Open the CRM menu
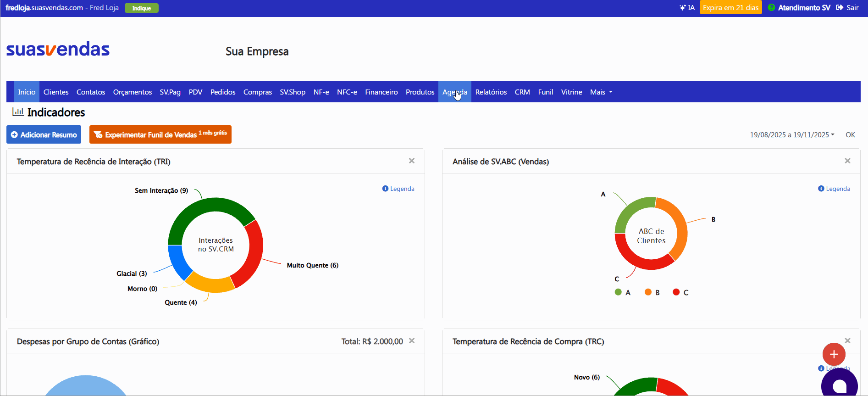 (522, 92)
